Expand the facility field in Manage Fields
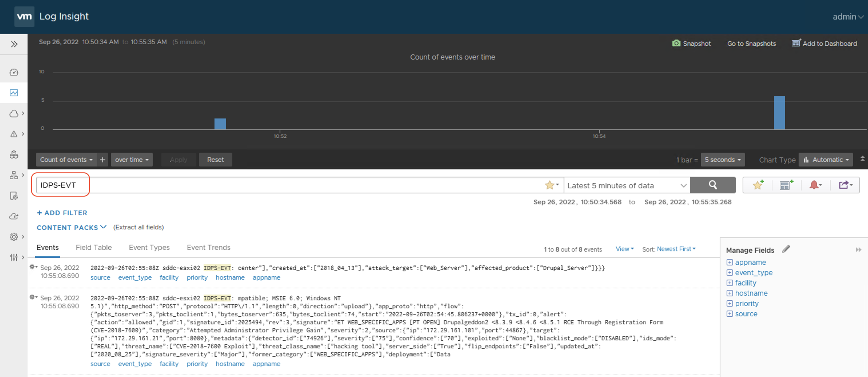 pyautogui.click(x=730, y=283)
